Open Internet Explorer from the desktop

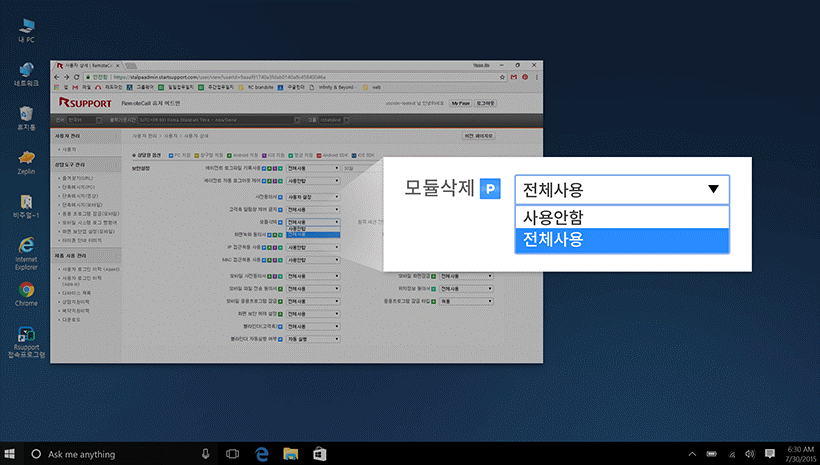(26, 253)
